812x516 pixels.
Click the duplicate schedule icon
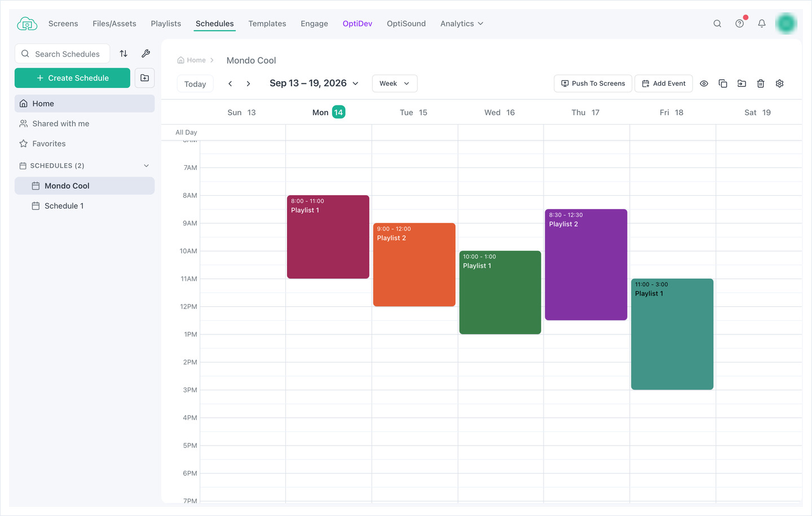[723, 83]
